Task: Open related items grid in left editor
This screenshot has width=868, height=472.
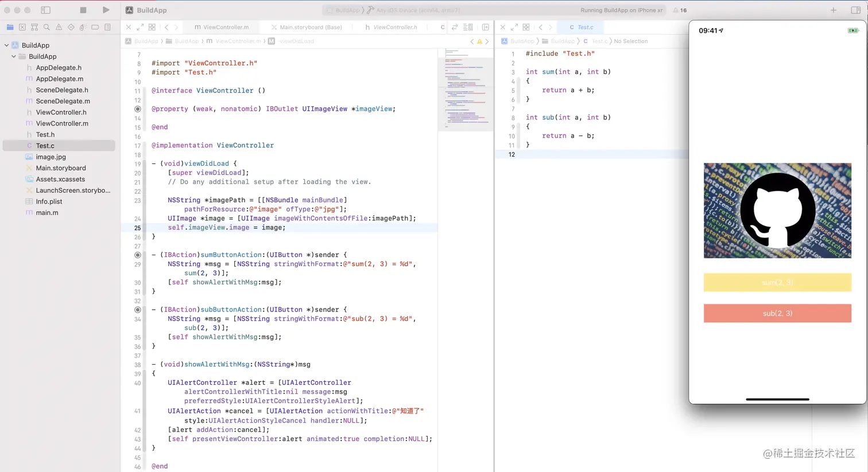Action: coord(152,27)
